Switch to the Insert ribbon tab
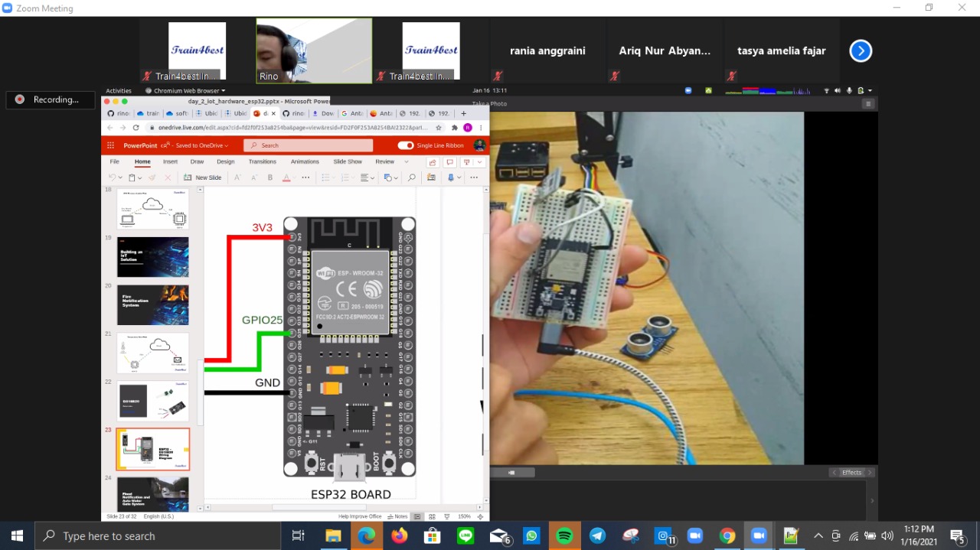 pos(170,162)
